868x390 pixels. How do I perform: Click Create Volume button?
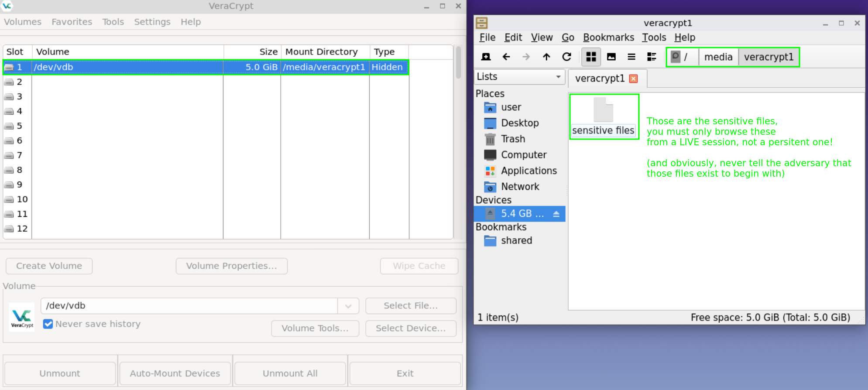49,266
